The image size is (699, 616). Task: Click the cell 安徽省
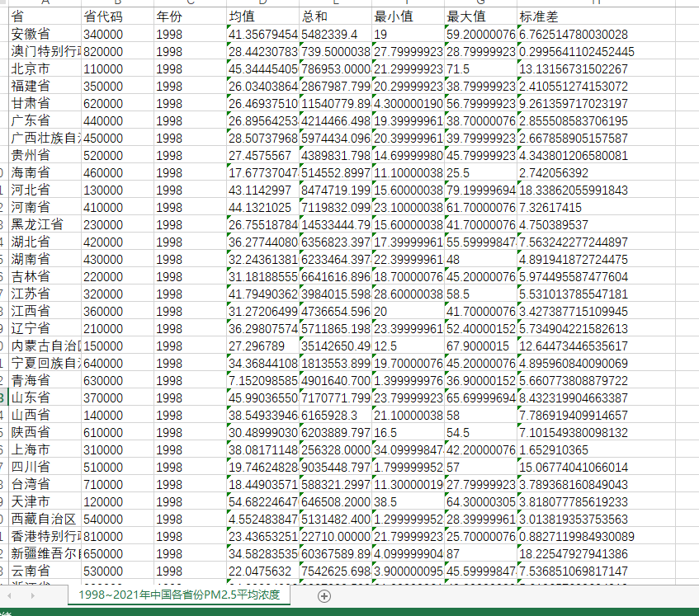point(45,34)
